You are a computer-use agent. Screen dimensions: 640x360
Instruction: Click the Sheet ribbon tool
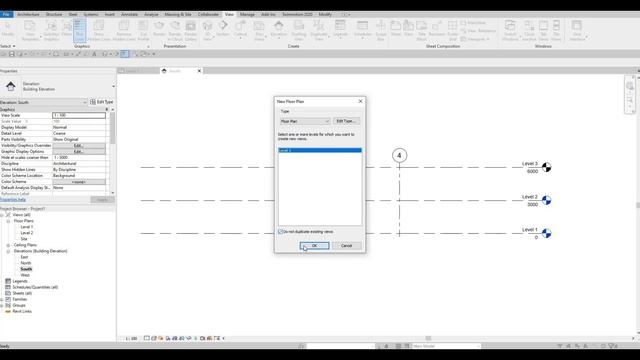396,29
